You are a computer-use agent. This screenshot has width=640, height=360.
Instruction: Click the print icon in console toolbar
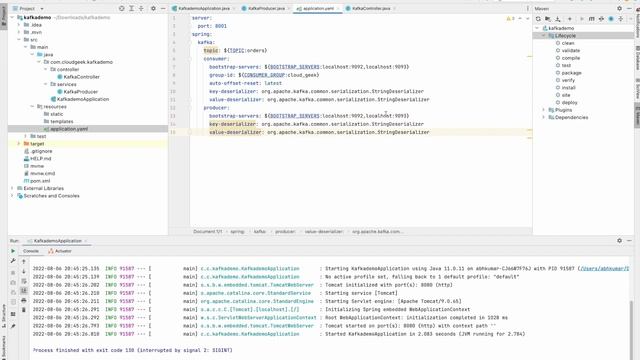click(x=24, y=300)
